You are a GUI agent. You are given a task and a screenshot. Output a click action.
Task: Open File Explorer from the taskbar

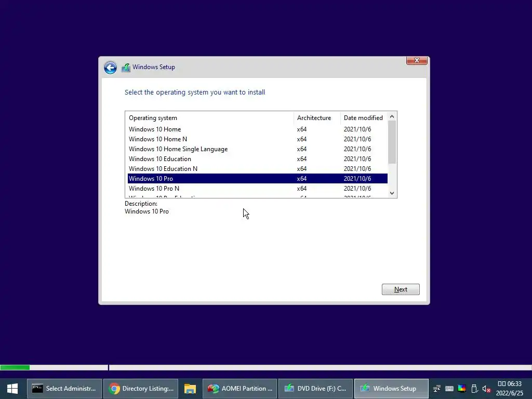[x=190, y=389]
